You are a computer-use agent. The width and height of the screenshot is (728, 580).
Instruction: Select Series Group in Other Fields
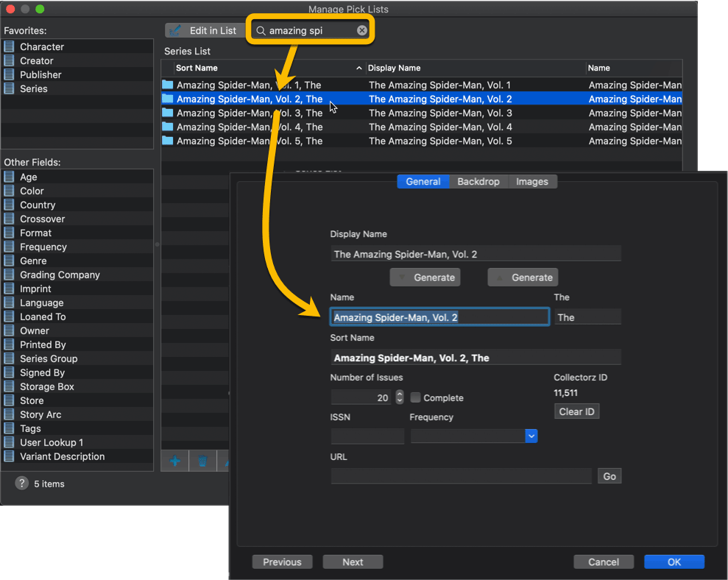point(77,358)
